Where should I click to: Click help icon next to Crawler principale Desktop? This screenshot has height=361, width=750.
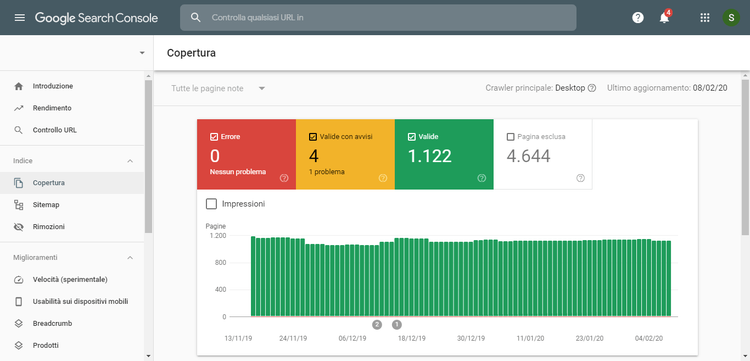point(592,88)
